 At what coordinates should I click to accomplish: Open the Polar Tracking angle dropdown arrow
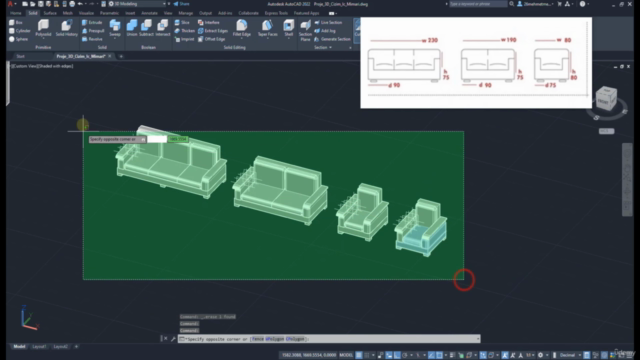(411, 355)
